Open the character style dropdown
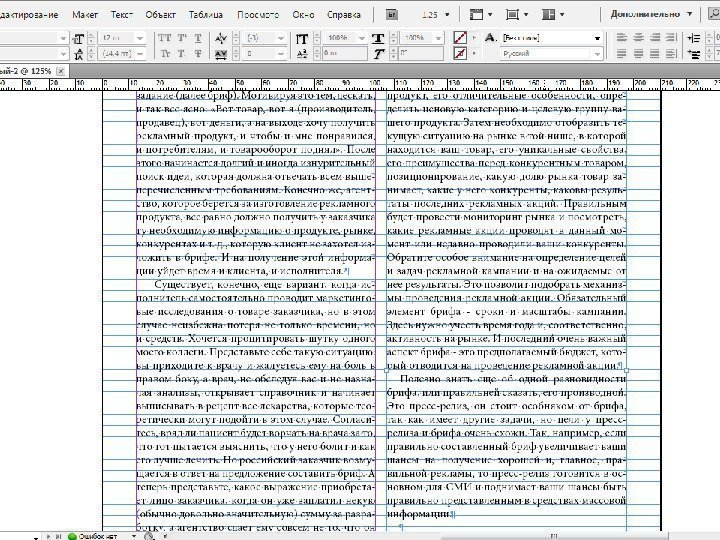Viewport: 720px width, 540px height. point(597,38)
